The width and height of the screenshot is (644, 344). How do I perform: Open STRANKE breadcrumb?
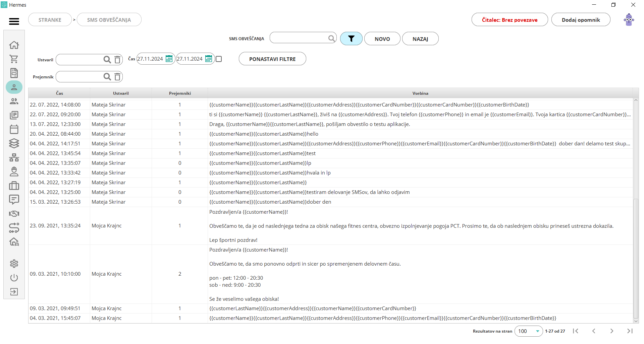point(50,20)
